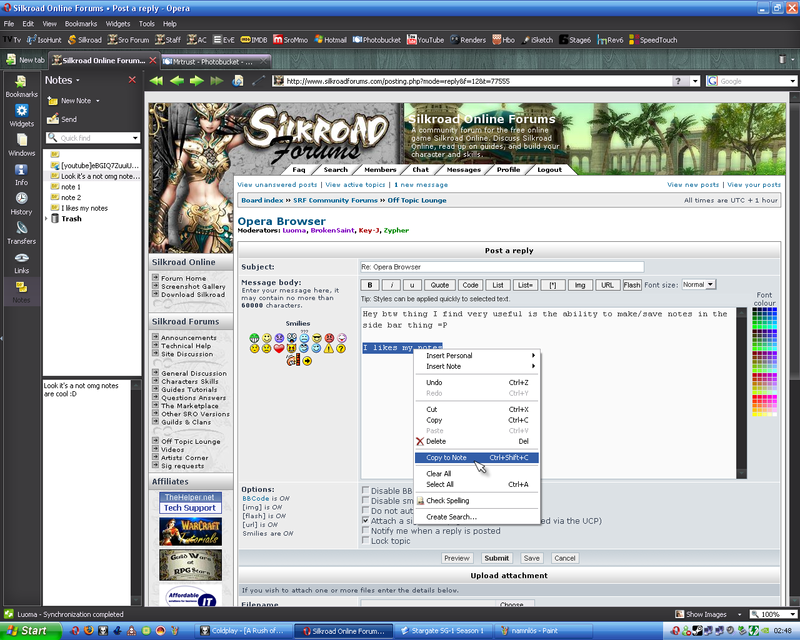This screenshot has height=640, width=800.
Task: Open the View unanswered posts link
Action: click(x=277, y=185)
